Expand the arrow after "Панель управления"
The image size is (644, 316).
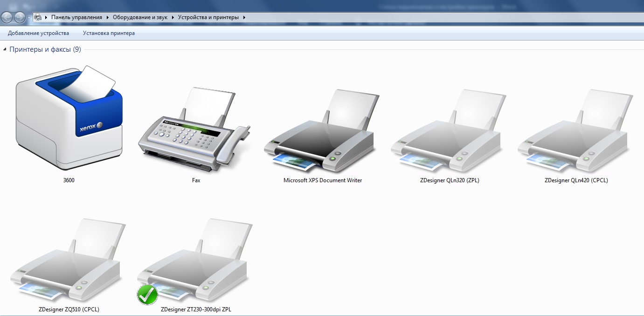coord(108,17)
